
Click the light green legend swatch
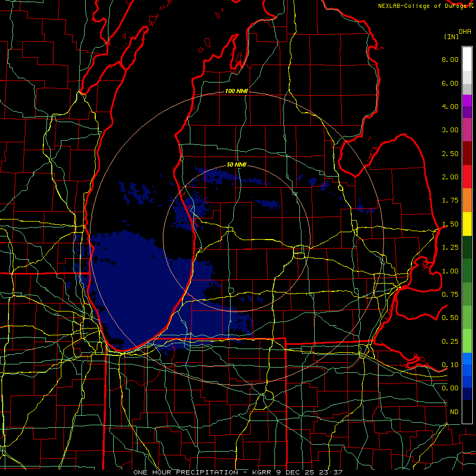[x=467, y=341]
